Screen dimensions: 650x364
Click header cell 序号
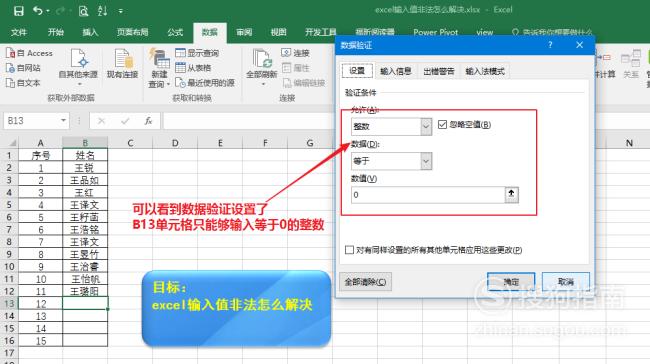(x=41, y=155)
